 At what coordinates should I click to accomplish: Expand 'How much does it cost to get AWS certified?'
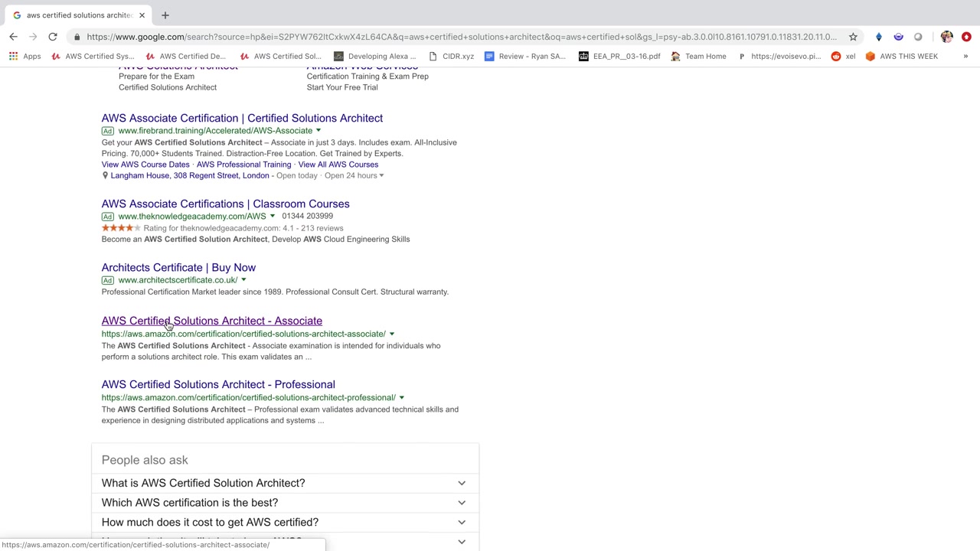pyautogui.click(x=285, y=522)
